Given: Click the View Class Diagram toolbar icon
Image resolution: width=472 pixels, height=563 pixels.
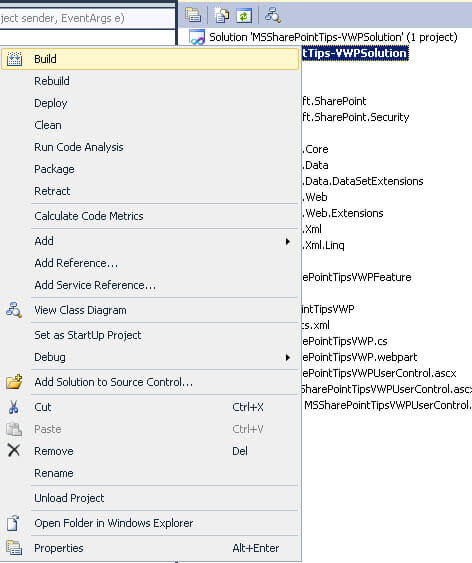Looking at the screenshot, I should (272, 15).
